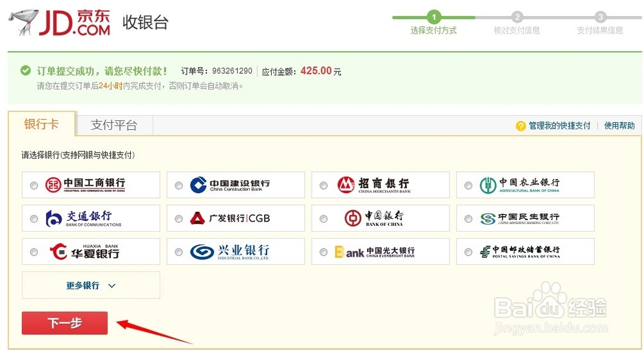Click the 华夏银行 Huaxia Bank logo
This screenshot has width=644, height=350.
(x=84, y=252)
